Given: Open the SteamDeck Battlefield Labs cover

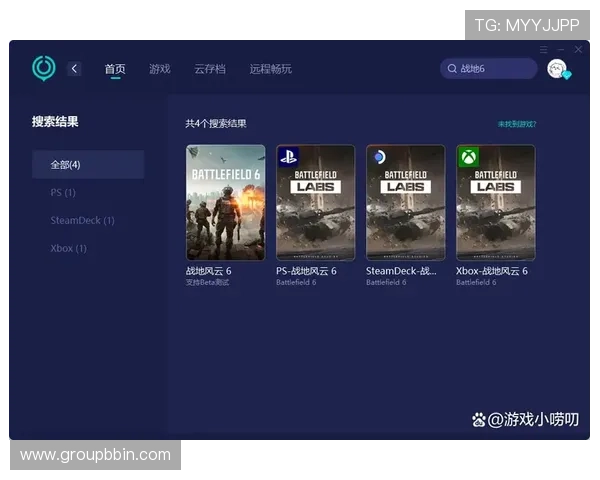Looking at the screenshot, I should 406,202.
